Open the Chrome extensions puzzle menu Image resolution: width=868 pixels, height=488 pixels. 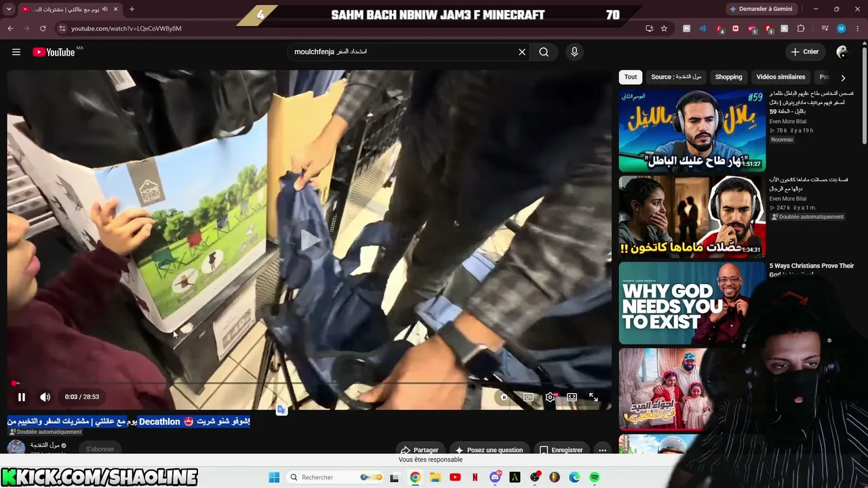coord(801,28)
